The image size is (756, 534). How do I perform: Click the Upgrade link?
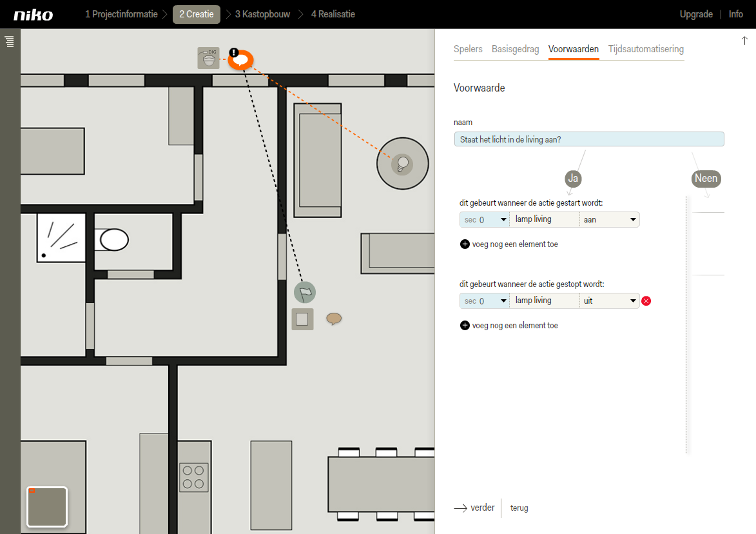click(695, 14)
